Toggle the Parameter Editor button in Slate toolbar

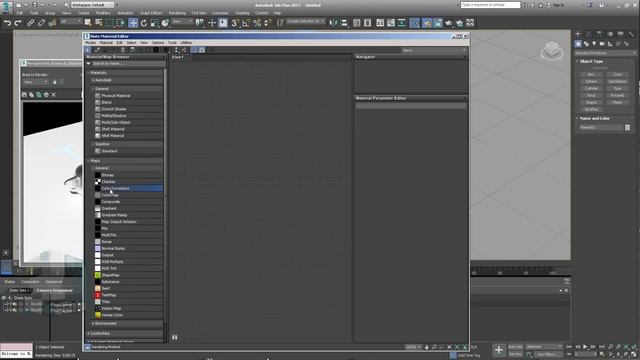point(202,50)
